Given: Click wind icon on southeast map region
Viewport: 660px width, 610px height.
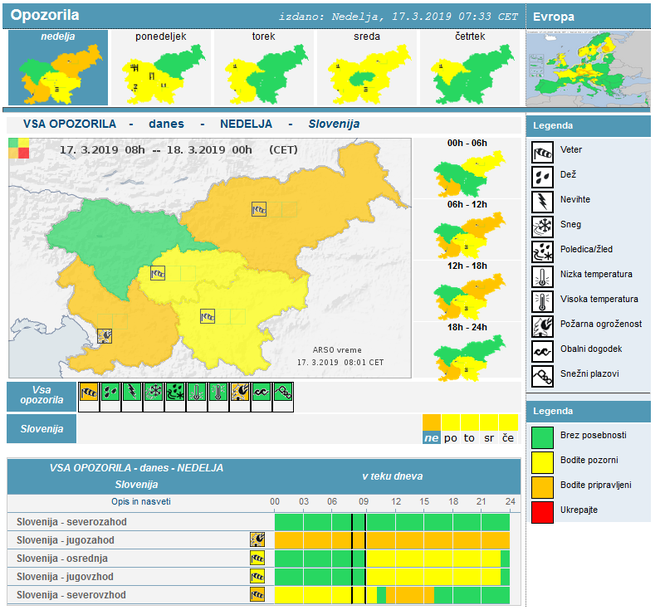Looking at the screenshot, I should pos(208,316).
